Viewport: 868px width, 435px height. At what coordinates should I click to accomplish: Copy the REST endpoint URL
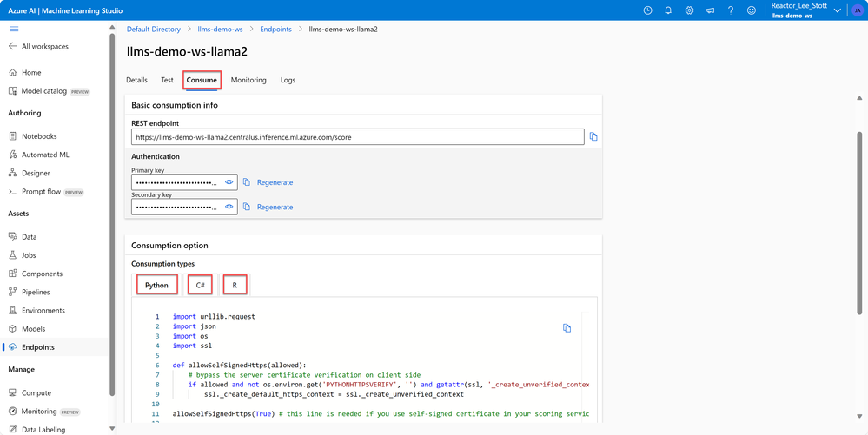click(593, 136)
